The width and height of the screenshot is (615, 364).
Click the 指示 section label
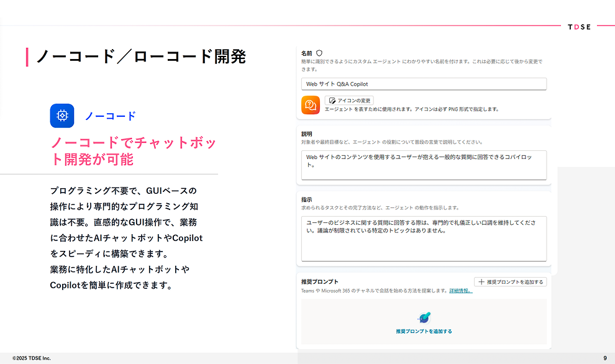pyautogui.click(x=307, y=199)
